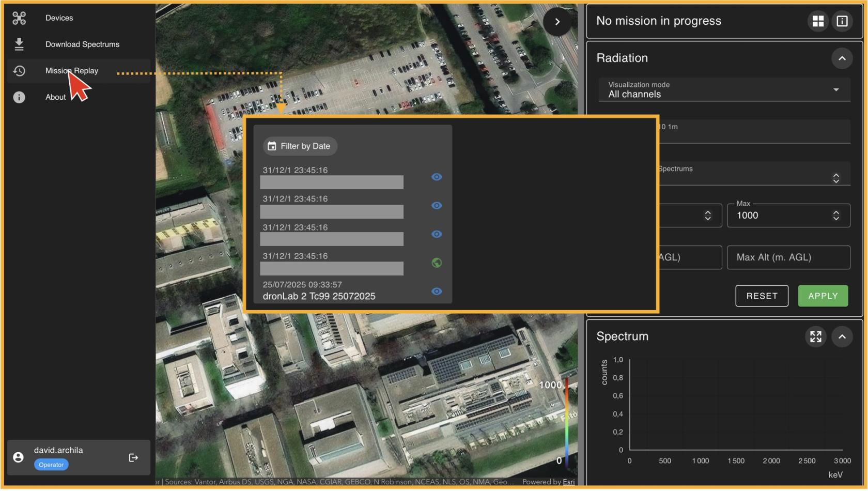Click the green globe mission icon
Image resolution: width=868 pixels, height=491 pixels.
point(437,263)
